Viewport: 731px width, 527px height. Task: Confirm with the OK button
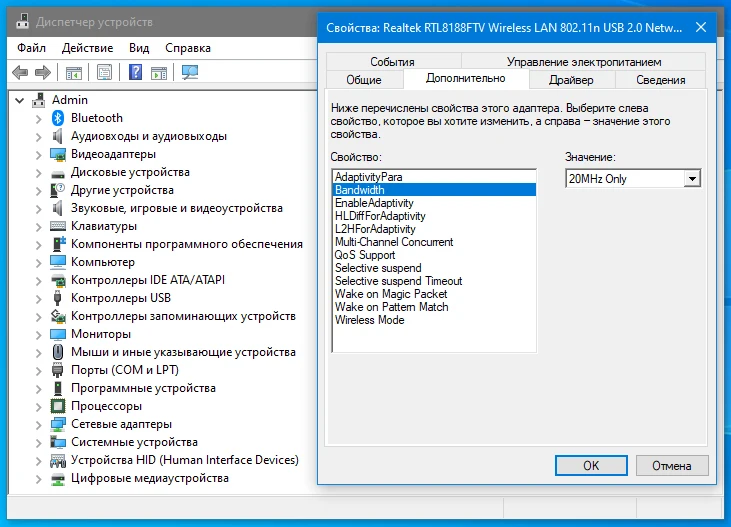point(591,465)
